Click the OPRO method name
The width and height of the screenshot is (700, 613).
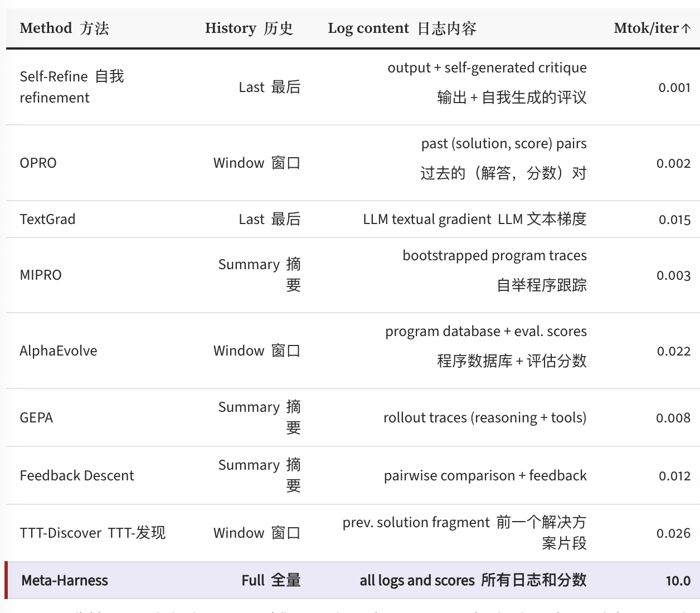coord(38,163)
